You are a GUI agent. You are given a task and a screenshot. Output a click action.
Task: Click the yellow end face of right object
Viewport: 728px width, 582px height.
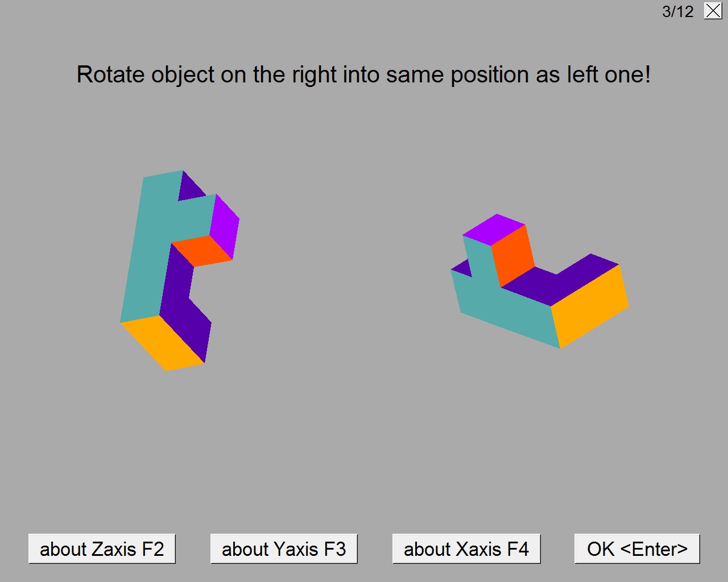coord(590,306)
